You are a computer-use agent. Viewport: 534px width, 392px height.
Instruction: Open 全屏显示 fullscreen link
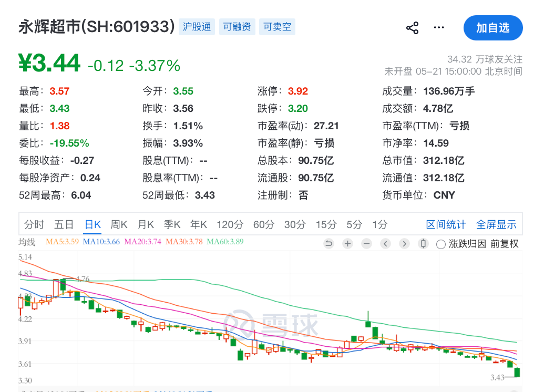tap(496, 224)
